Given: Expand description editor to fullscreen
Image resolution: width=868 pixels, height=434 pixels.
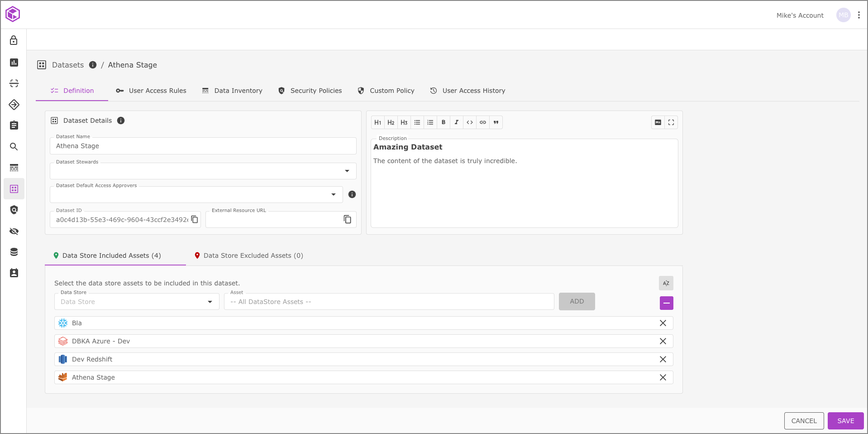Looking at the screenshot, I should [x=671, y=122].
